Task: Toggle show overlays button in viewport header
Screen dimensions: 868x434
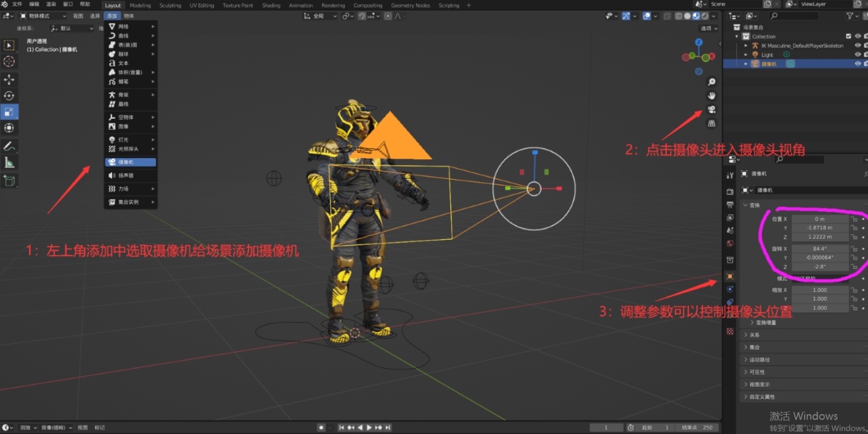Action: [647, 16]
